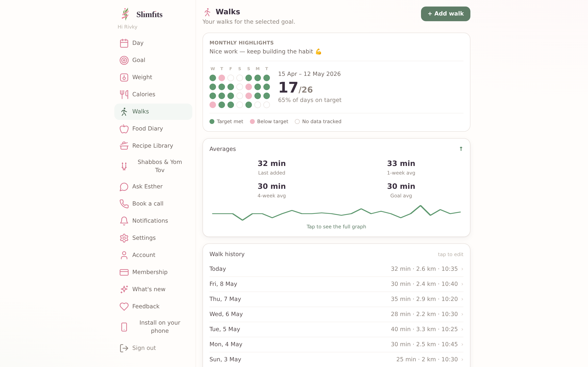Screen dimensions: 588x367
Task: Open the Weight scale icon
Action: (x=124, y=77)
